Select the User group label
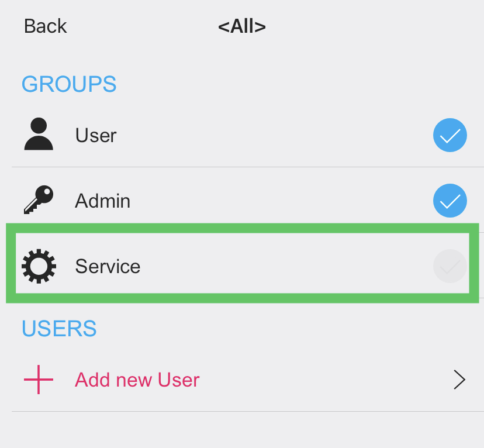Image resolution: width=484 pixels, height=448 pixels. tap(96, 135)
